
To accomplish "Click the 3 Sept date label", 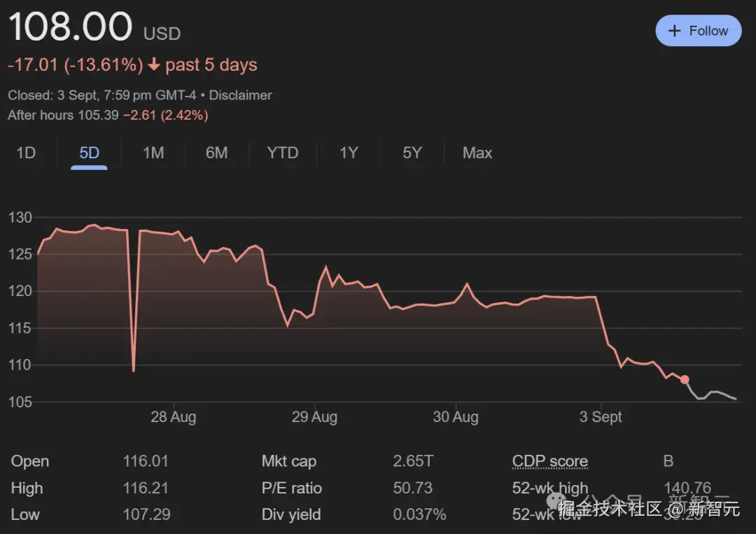I will (x=601, y=417).
